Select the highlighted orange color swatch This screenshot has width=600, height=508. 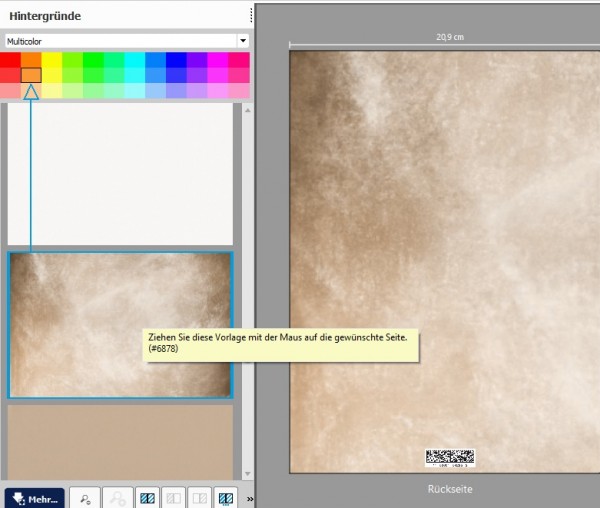click(31, 75)
